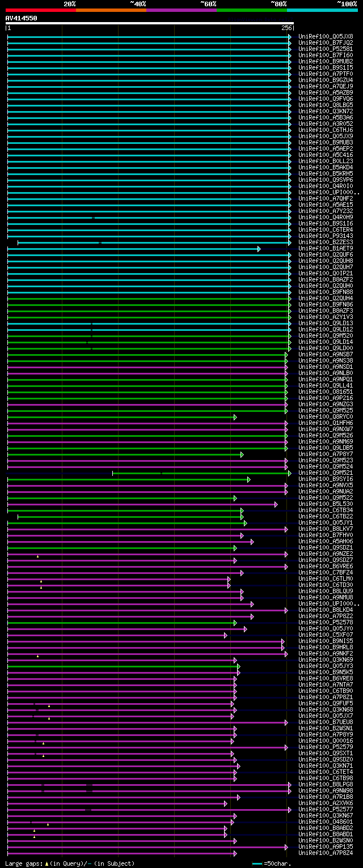Select label UniRef100_Q9M520
This screenshot has width=363, height=868.
[x=326, y=335]
